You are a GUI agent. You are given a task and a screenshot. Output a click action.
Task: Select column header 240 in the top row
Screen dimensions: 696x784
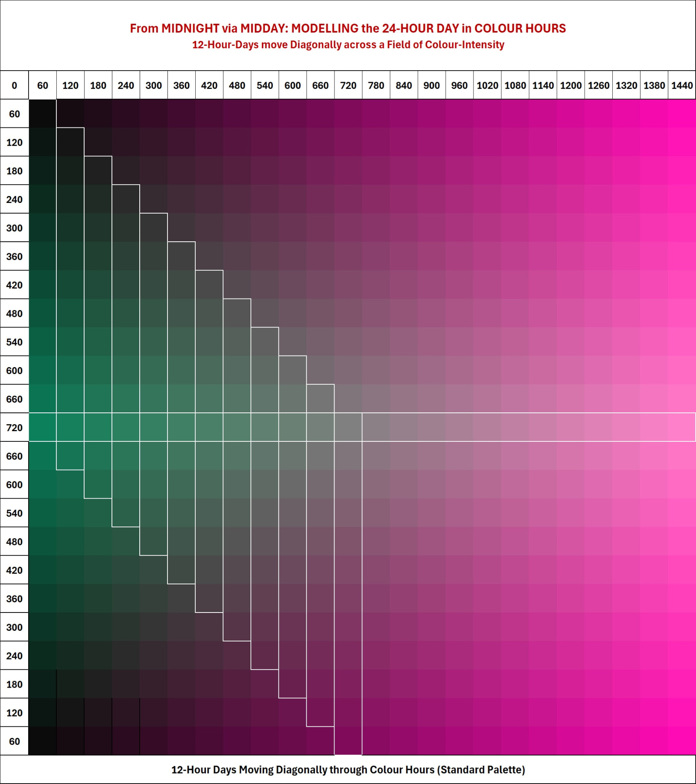pyautogui.click(x=126, y=85)
